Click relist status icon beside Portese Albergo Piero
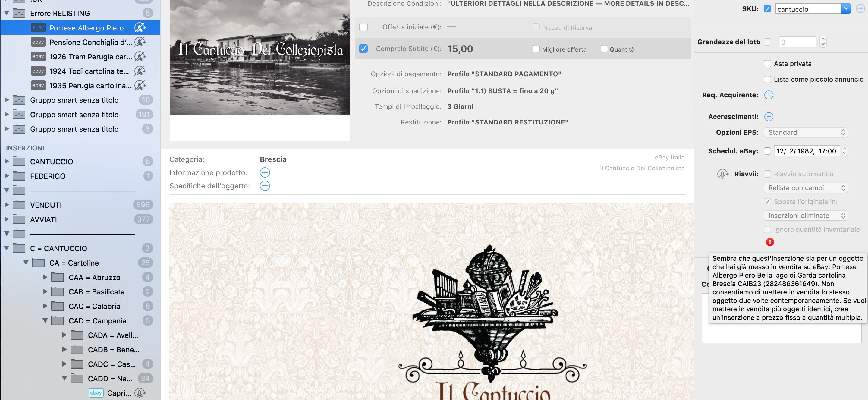This screenshot has height=400, width=868. pyautogui.click(x=140, y=28)
